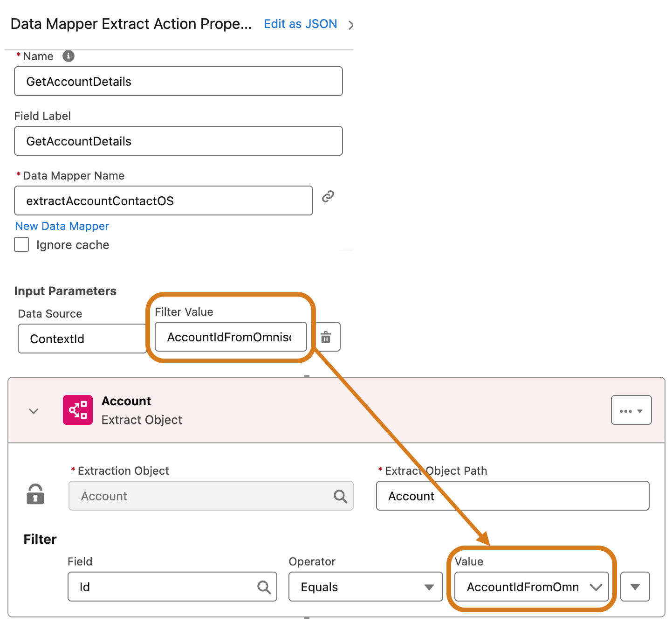
Task: Click the GetAccountDetails Name field
Action: pos(178,81)
